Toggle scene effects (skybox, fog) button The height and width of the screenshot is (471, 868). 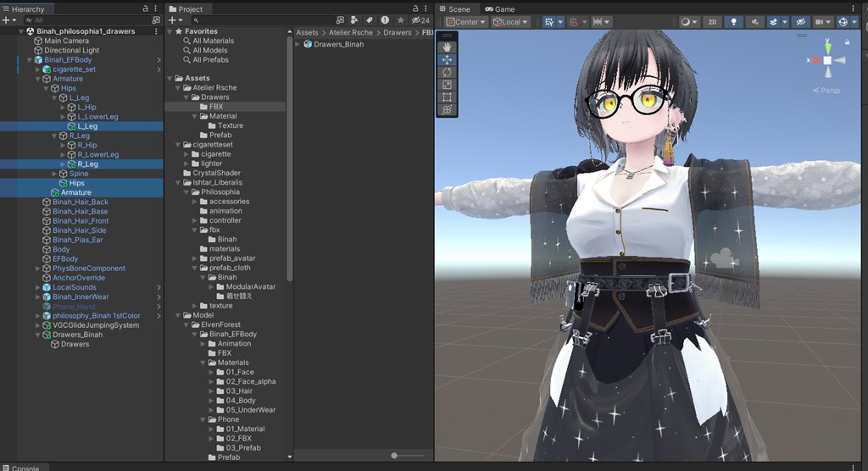pyautogui.click(x=773, y=21)
